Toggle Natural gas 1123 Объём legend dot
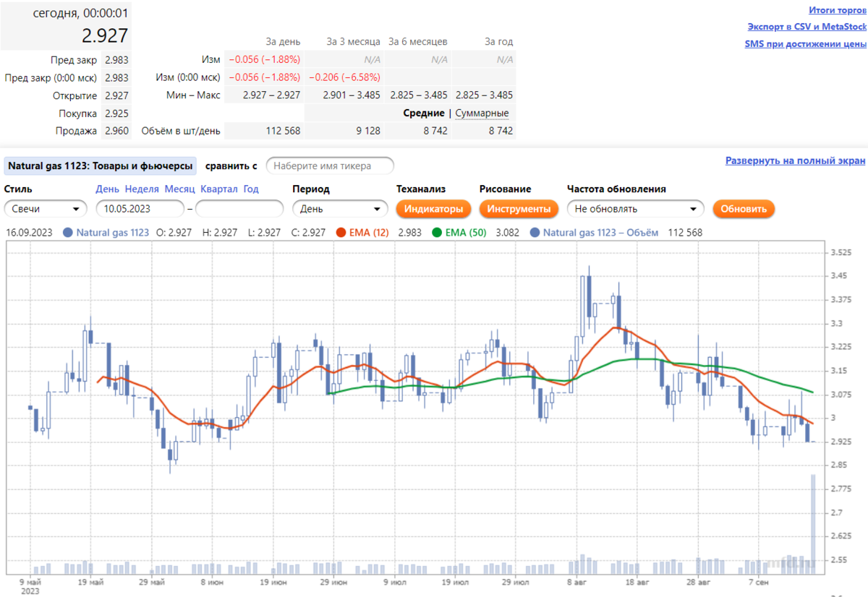This screenshot has width=868, height=597. click(535, 233)
